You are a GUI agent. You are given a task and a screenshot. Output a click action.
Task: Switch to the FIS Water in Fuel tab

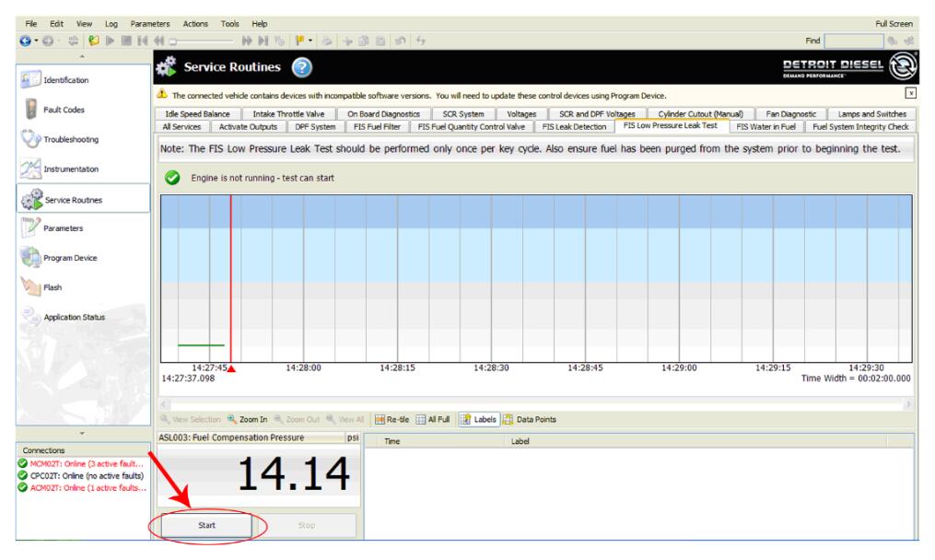pyautogui.click(x=766, y=126)
